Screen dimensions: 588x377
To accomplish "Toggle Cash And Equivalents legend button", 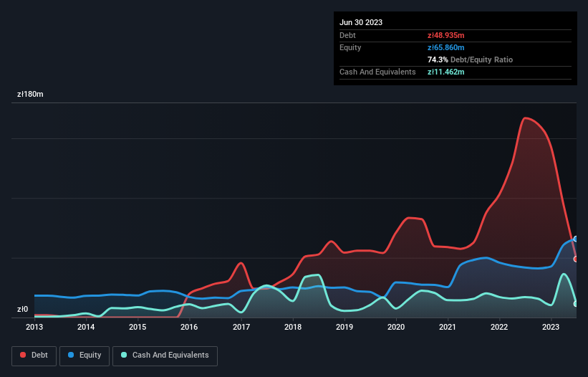I will pos(165,355).
